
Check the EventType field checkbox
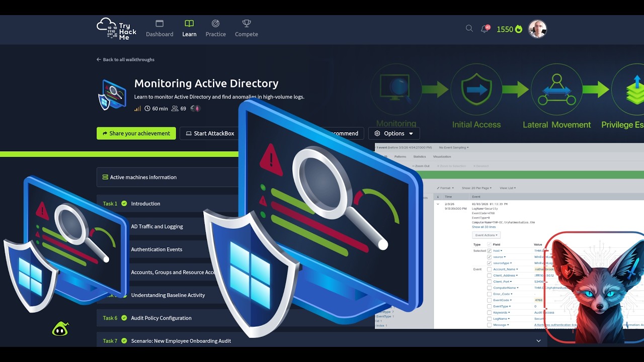pos(489,306)
